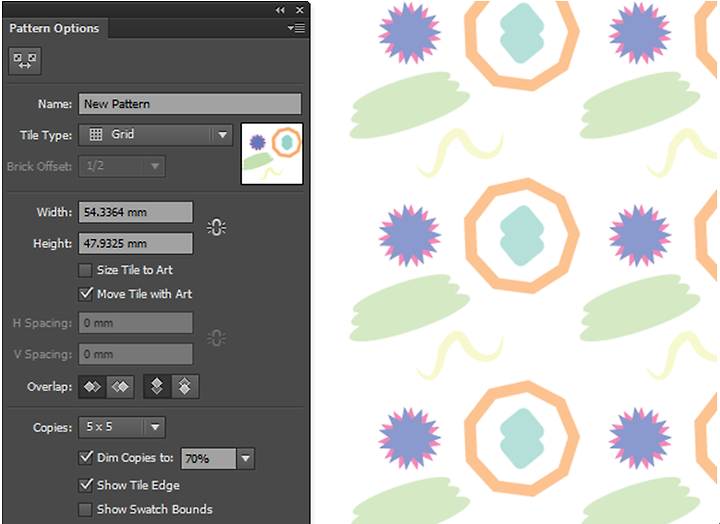Click the V Spacing field

point(135,354)
